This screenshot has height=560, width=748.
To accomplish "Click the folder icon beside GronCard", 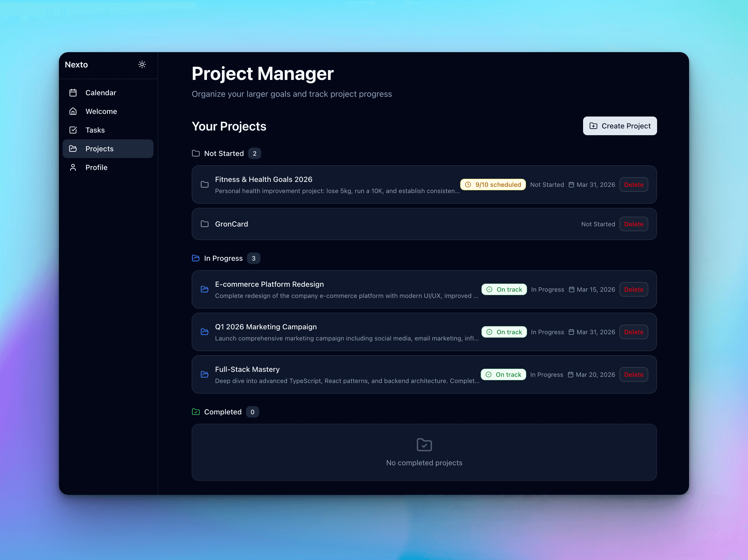I will [x=205, y=224].
